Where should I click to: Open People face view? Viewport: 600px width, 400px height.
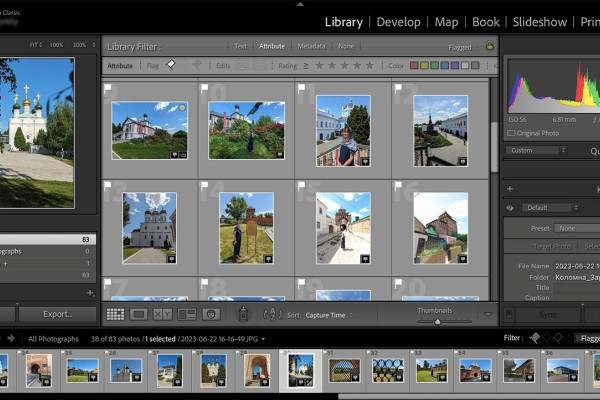[211, 314]
